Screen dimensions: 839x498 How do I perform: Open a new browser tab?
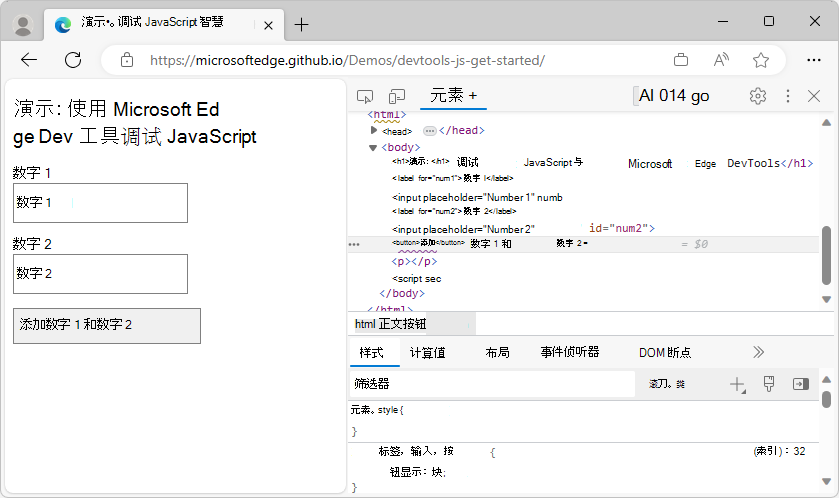click(301, 25)
